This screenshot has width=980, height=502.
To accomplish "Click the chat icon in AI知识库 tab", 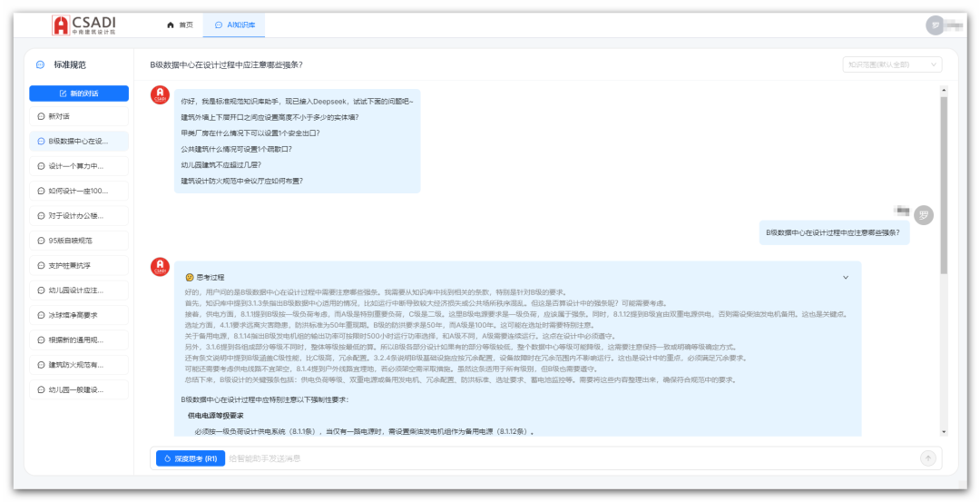I will [218, 25].
